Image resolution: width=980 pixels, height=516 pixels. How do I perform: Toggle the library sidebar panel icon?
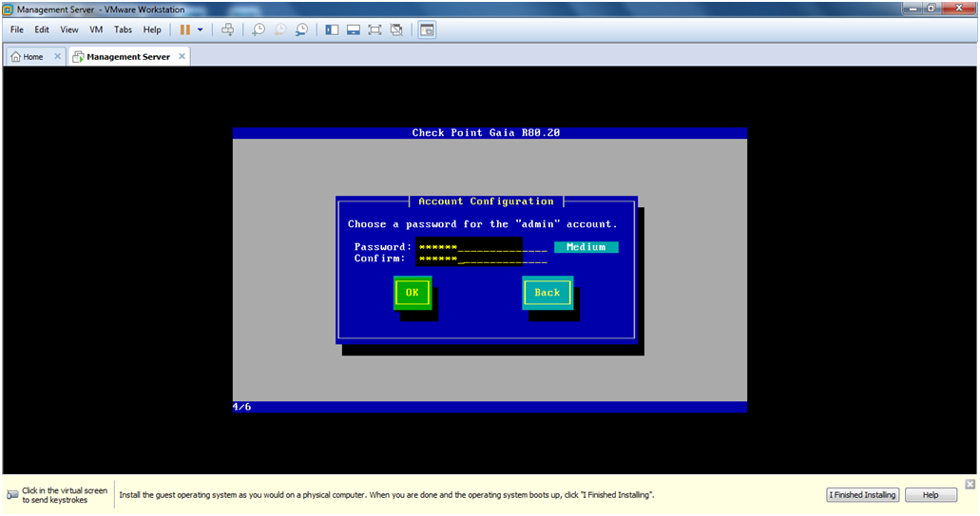(x=332, y=29)
